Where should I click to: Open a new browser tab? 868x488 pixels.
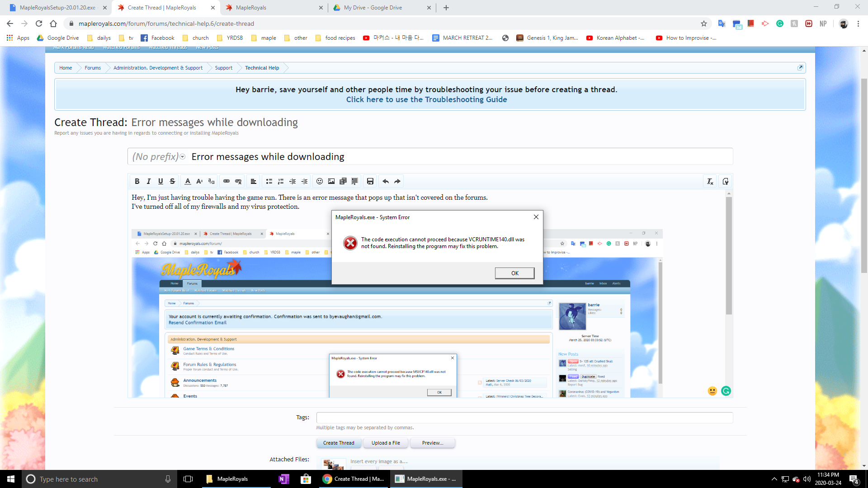(446, 8)
